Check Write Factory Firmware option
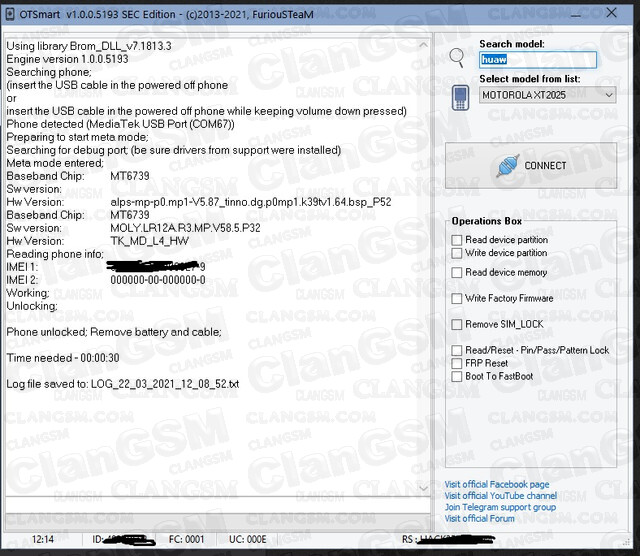 pyautogui.click(x=457, y=298)
